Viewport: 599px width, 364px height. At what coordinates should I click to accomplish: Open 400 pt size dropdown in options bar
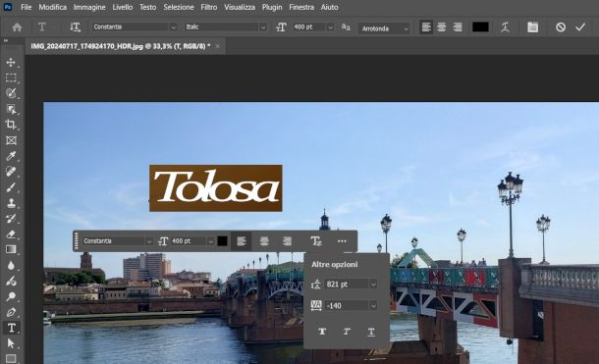[x=330, y=27]
